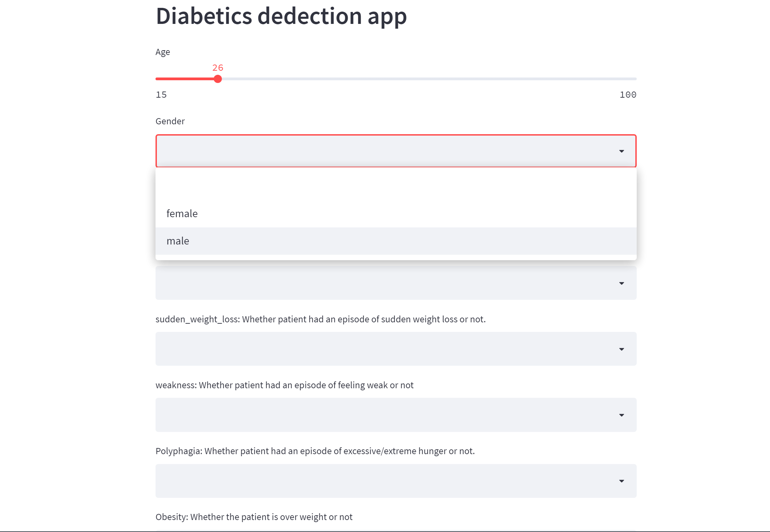Click the weakness dropdown arrow icon
This screenshot has width=770, height=532.
click(621, 415)
